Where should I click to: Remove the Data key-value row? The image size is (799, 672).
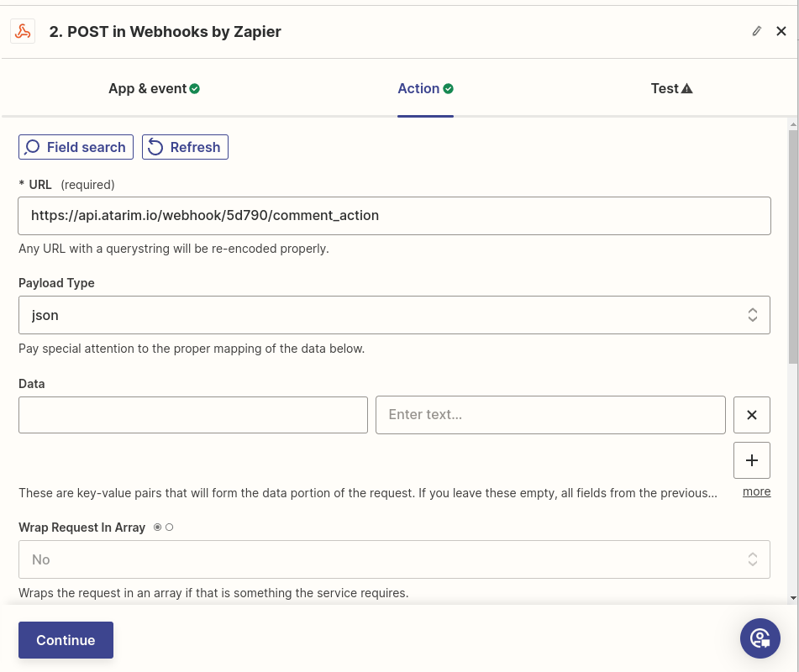pyautogui.click(x=752, y=415)
